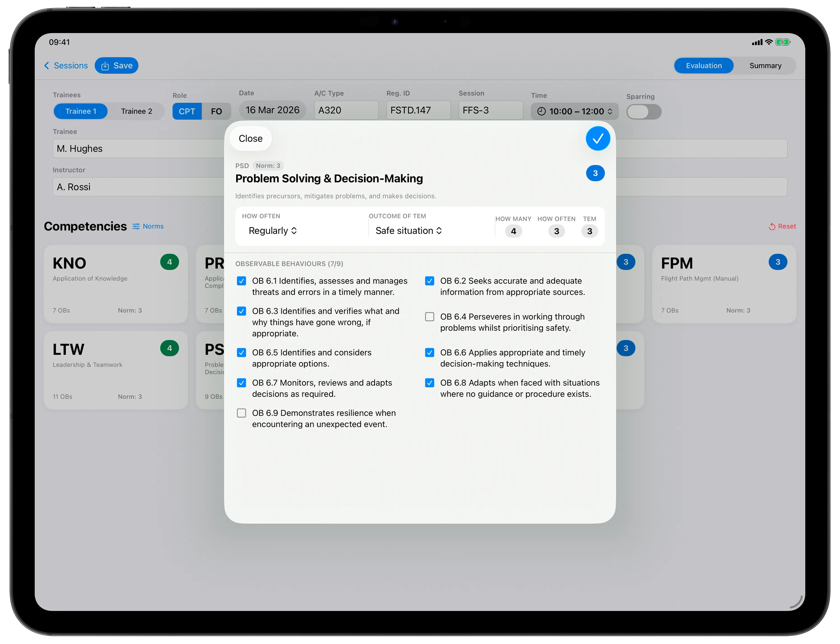Uncheck OB 6.7 monitors and adapts decisions
The width and height of the screenshot is (840, 644).
[241, 382]
